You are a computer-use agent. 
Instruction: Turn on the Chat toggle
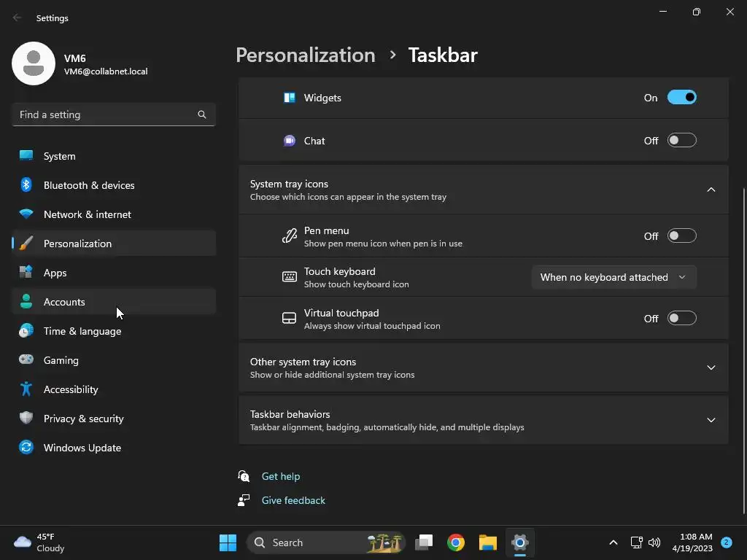(682, 141)
